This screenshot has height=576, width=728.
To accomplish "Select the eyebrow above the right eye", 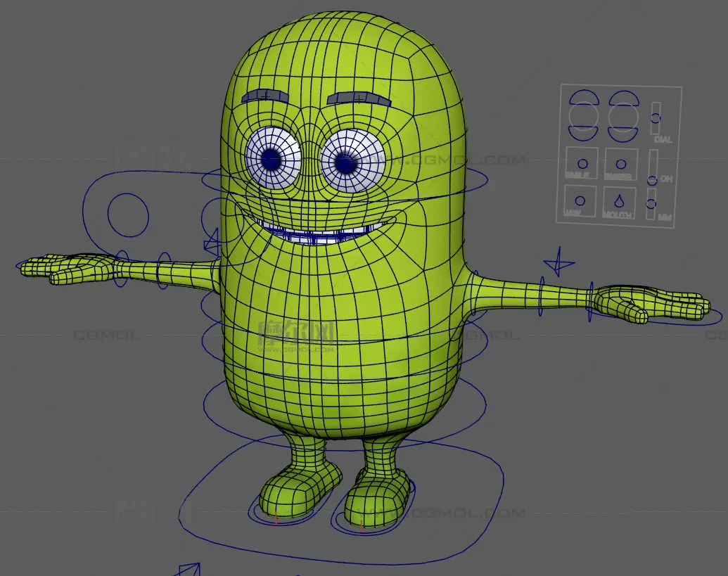I will tap(359, 99).
